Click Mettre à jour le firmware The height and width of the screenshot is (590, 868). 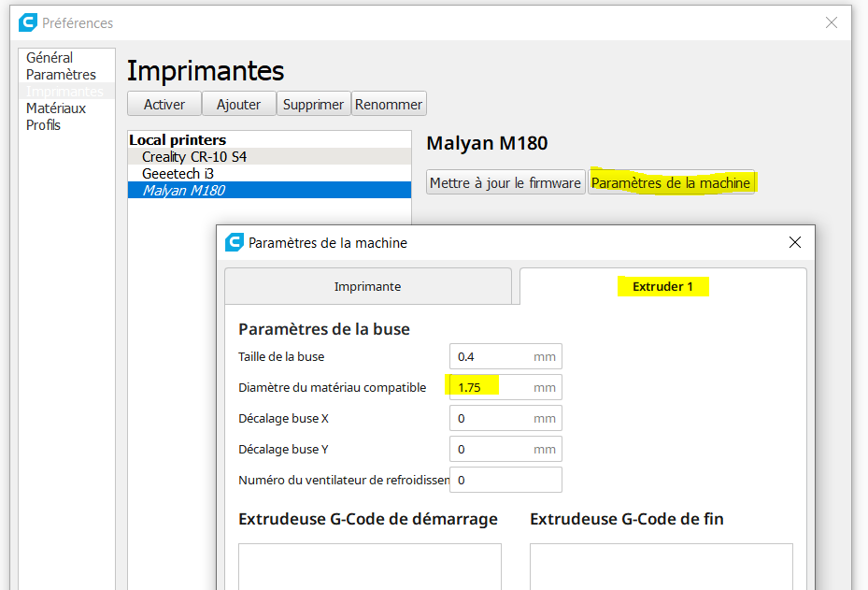[505, 182]
